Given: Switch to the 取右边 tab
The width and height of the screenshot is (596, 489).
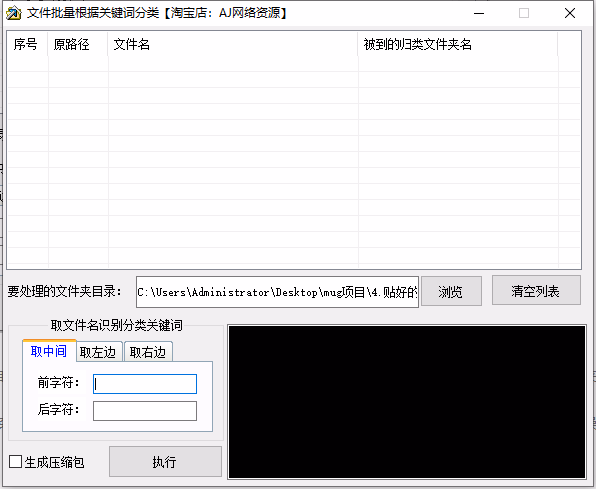Looking at the screenshot, I should point(148,352).
